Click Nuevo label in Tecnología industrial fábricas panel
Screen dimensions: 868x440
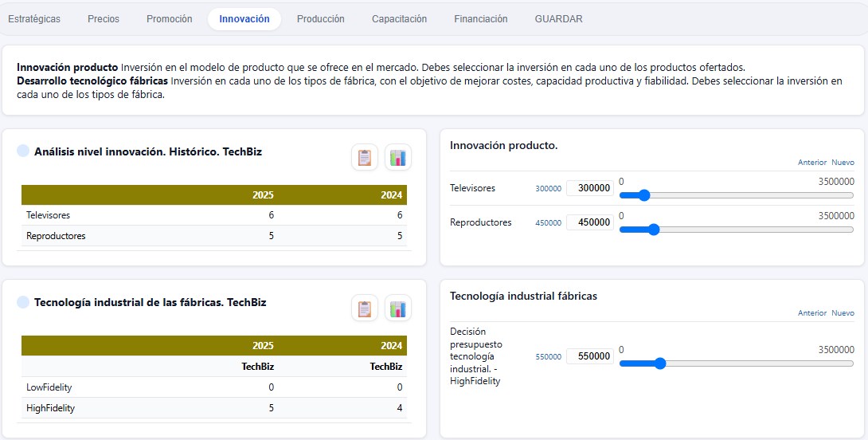point(843,313)
